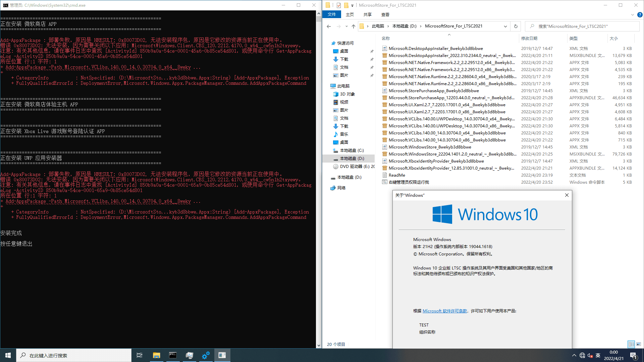
Task: Switch to the cmd window via taskbar icon
Action: [173, 355]
